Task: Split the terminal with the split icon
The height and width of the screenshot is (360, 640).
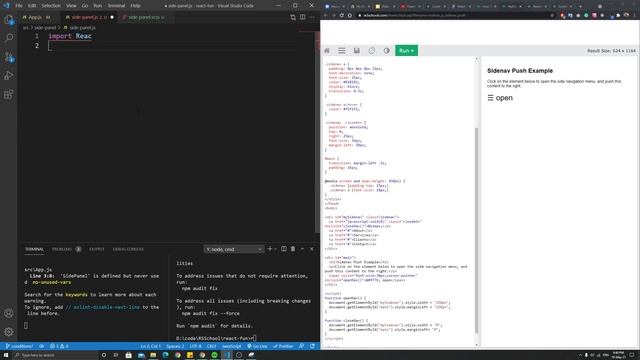Action: 284,249
